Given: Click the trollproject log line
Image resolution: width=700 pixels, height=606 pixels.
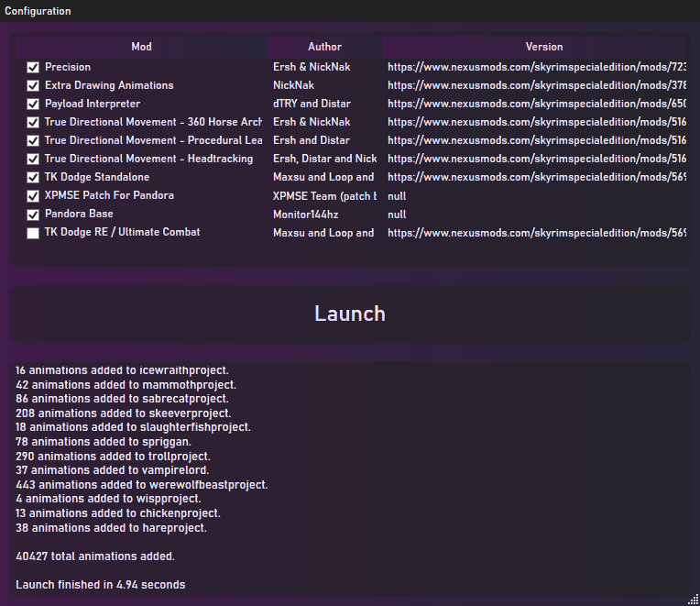Looking at the screenshot, I should point(113,456).
